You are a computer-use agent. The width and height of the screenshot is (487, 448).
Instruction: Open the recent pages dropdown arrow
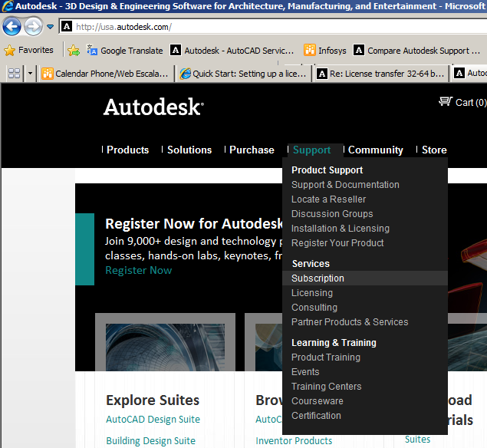tap(51, 27)
